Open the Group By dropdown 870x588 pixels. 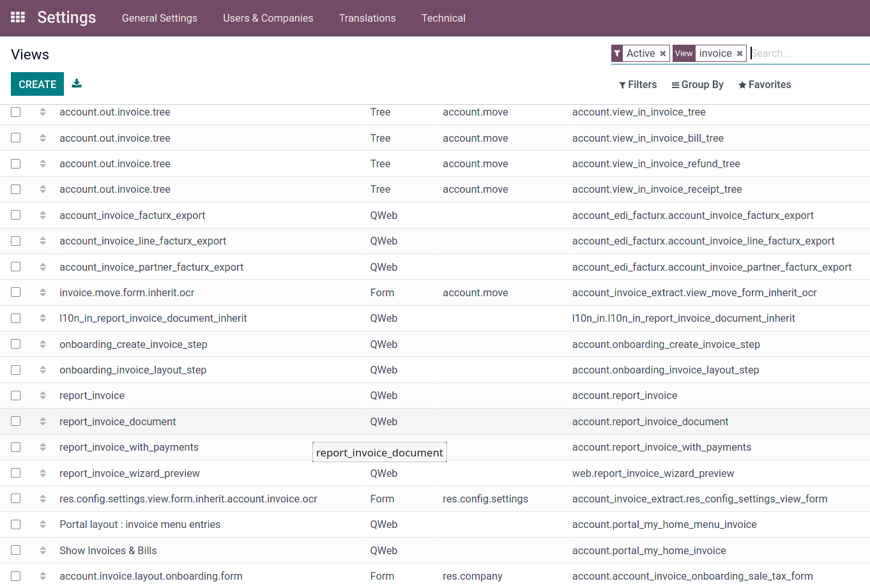[x=697, y=84]
